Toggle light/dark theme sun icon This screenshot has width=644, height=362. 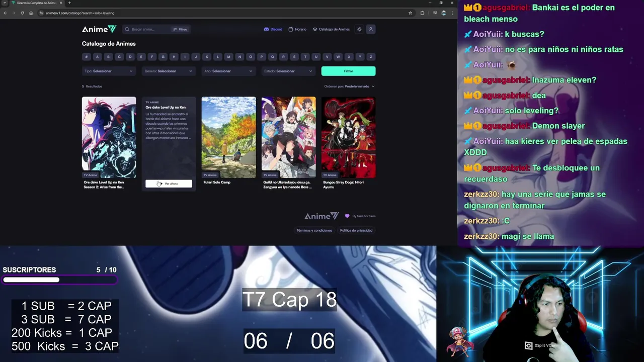359,29
